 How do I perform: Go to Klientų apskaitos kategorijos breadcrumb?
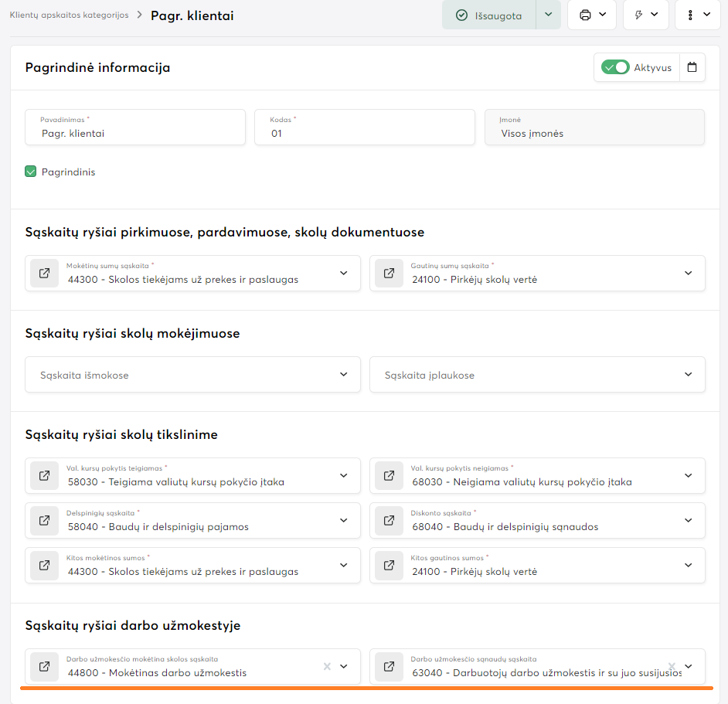[69, 15]
